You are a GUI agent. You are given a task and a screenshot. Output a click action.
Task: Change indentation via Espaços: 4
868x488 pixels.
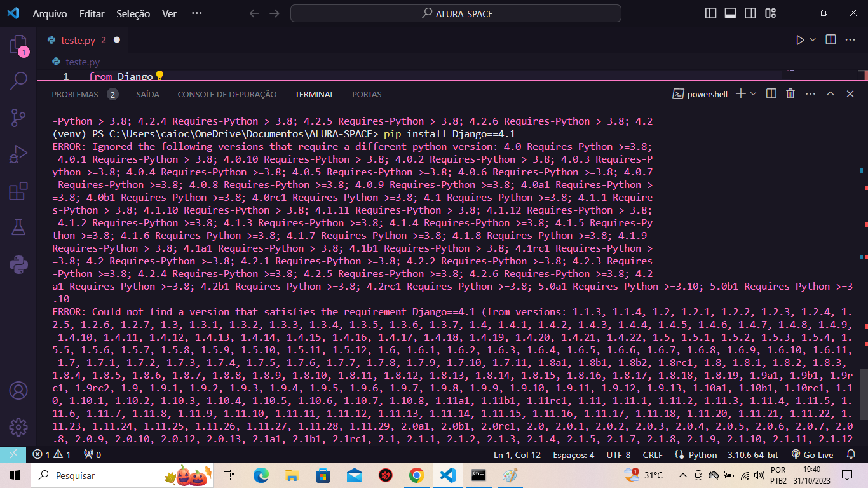pyautogui.click(x=573, y=455)
